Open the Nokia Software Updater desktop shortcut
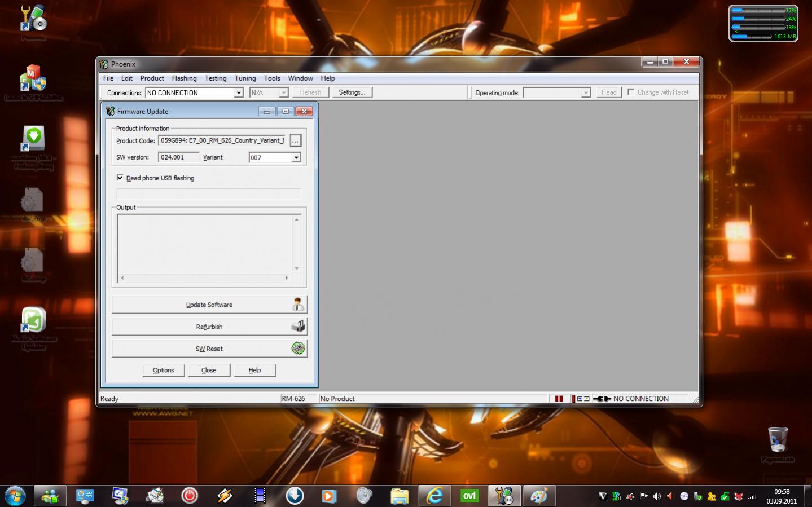Screen dimensions: 812x507 [x=33, y=320]
